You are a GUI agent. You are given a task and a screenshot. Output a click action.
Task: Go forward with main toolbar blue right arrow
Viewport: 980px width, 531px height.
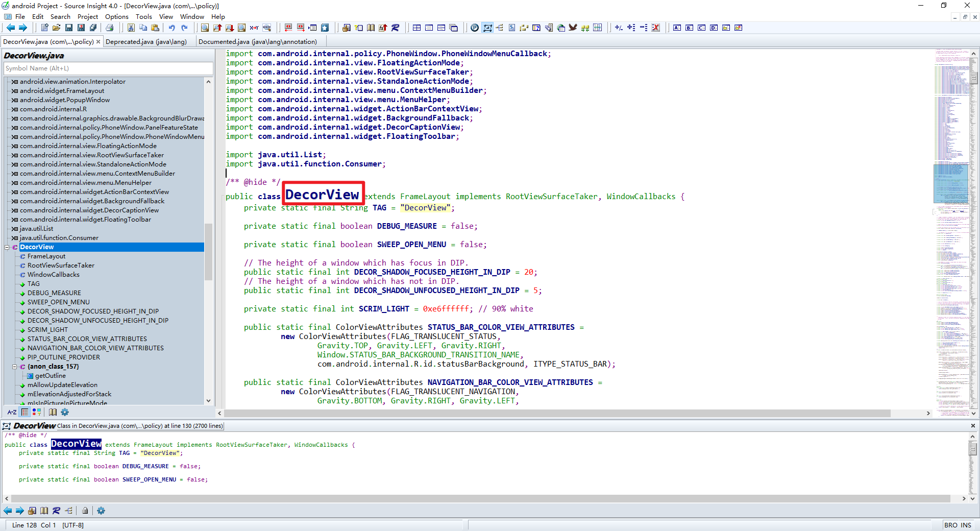point(22,28)
